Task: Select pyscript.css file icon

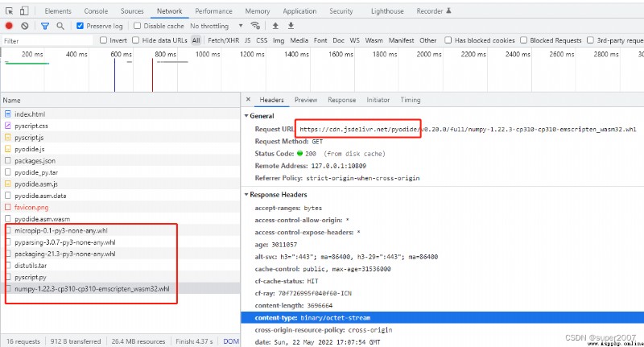Action: point(8,126)
